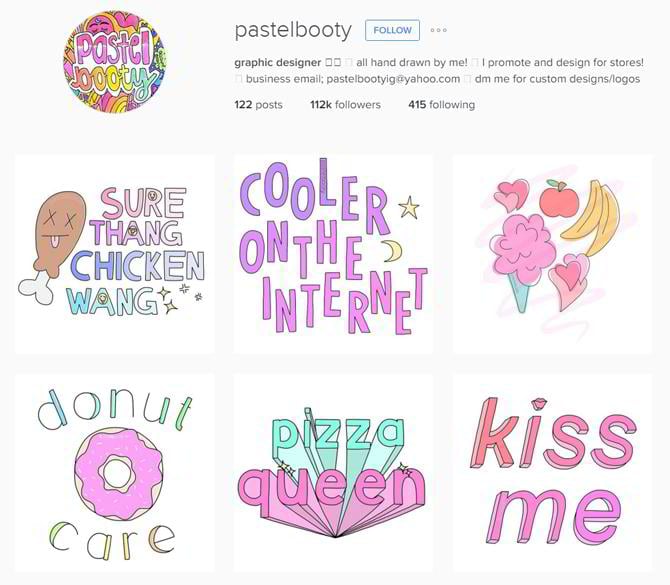
Task: Click the Follow button
Action: pyautogui.click(x=392, y=30)
